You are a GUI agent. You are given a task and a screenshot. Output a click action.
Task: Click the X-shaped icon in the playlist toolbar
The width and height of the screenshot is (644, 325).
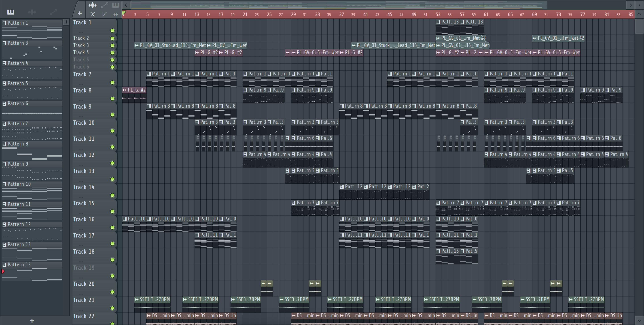pyautogui.click(x=93, y=15)
